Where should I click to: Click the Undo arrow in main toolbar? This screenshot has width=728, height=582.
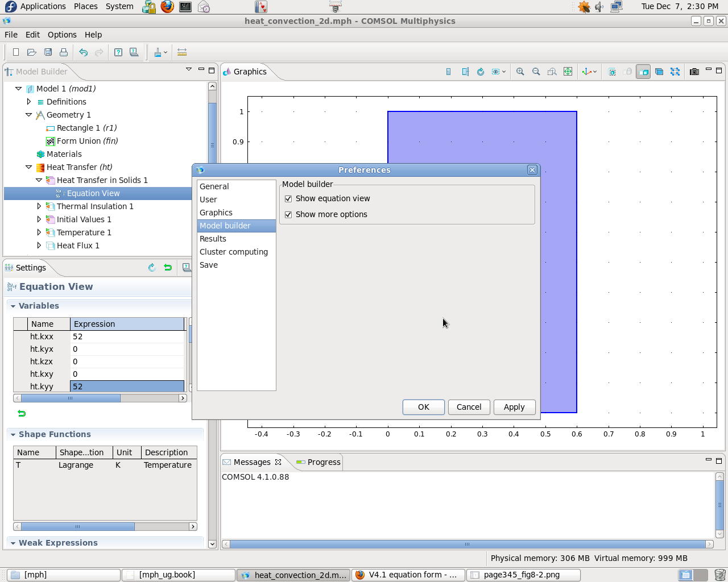point(84,52)
